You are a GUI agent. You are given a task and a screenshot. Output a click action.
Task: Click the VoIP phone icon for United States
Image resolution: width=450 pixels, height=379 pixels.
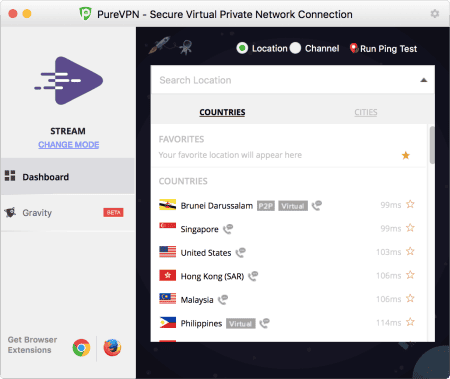(241, 252)
